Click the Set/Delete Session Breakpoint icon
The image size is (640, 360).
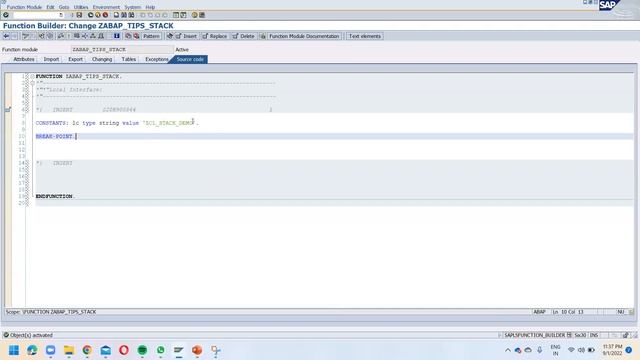[128, 36]
